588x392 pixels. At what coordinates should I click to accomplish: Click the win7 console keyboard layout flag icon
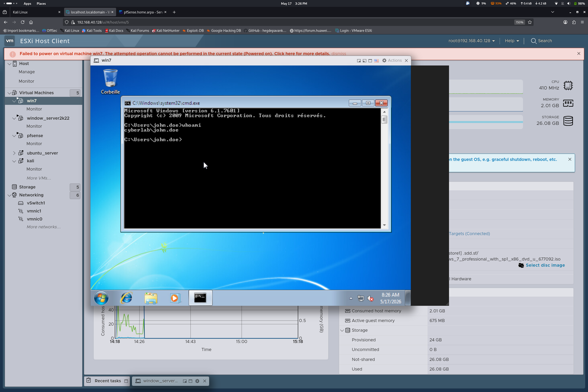[x=376, y=61]
